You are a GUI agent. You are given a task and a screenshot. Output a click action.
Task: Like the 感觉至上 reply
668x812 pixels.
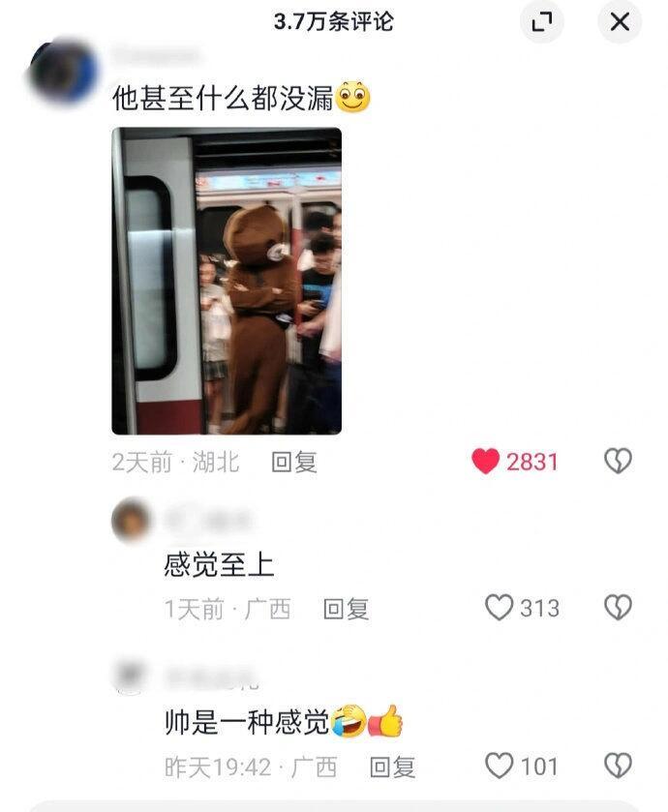(x=499, y=608)
